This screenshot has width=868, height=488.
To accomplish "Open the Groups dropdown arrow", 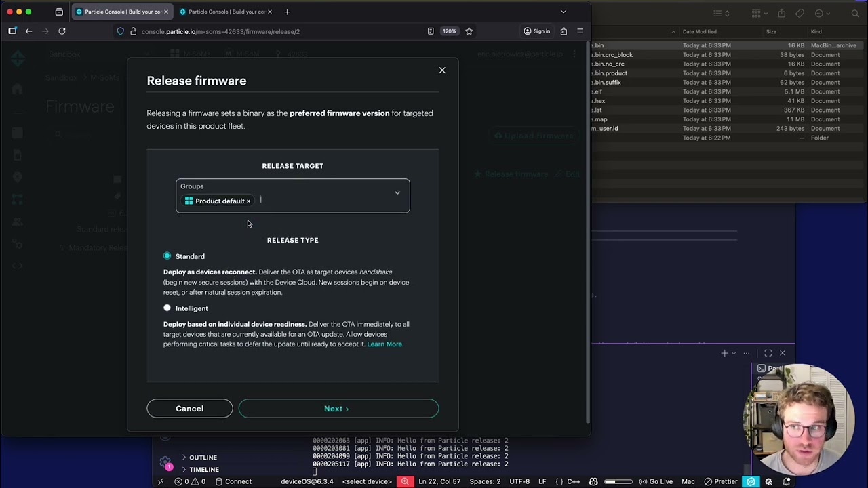I will (x=397, y=193).
